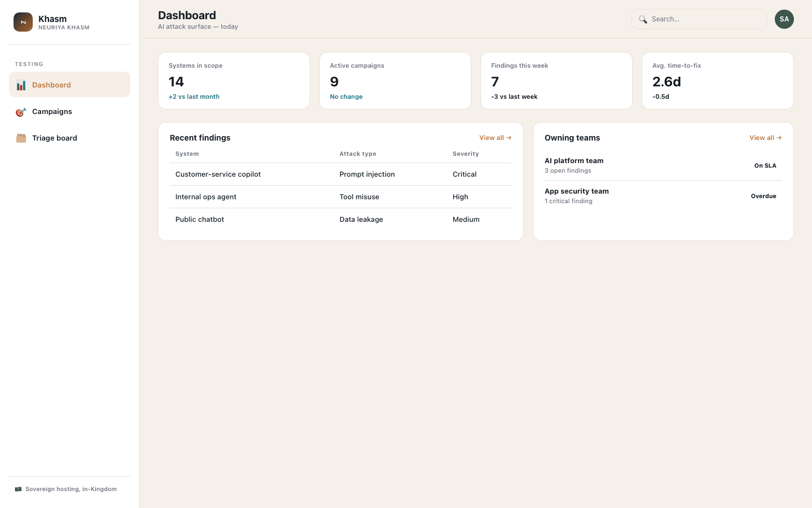Select Internal ops agent finding row
This screenshot has width=812, height=508.
[x=341, y=197]
